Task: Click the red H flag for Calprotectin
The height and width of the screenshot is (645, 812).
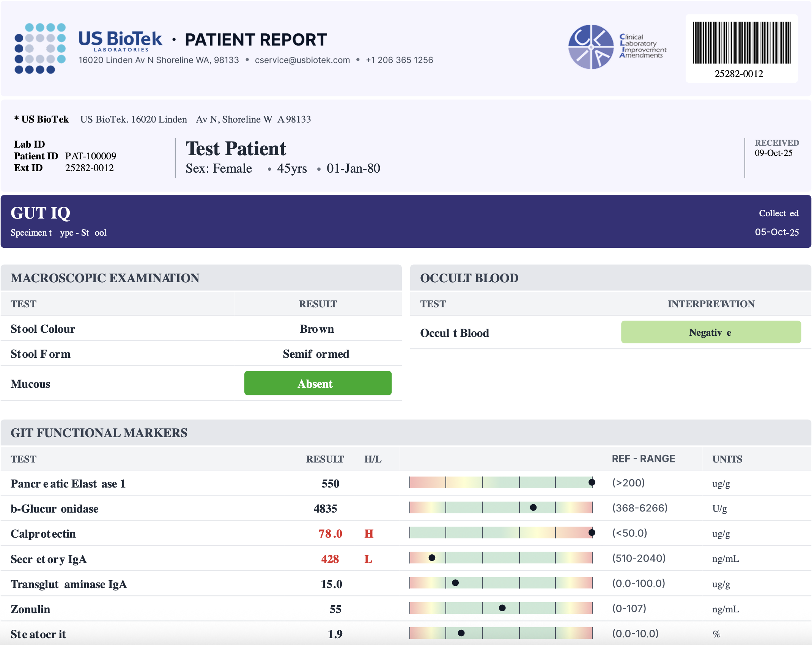Action: 369,534
